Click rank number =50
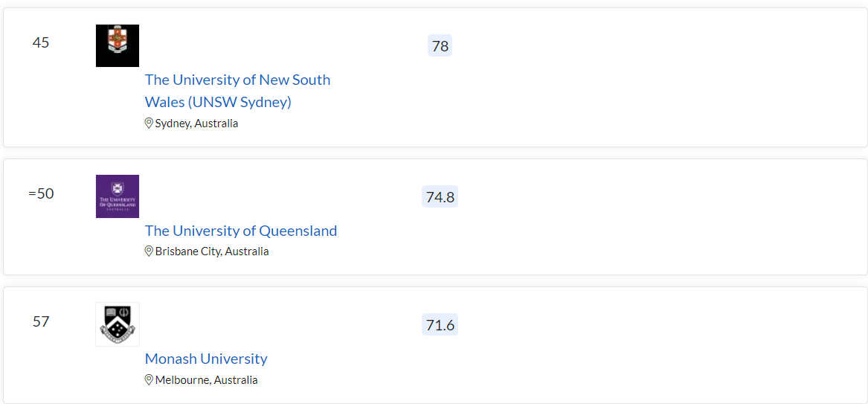This screenshot has height=404, width=868. [x=41, y=193]
